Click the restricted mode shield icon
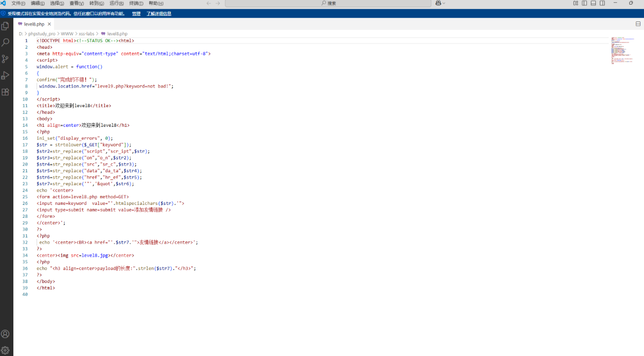 3,13
